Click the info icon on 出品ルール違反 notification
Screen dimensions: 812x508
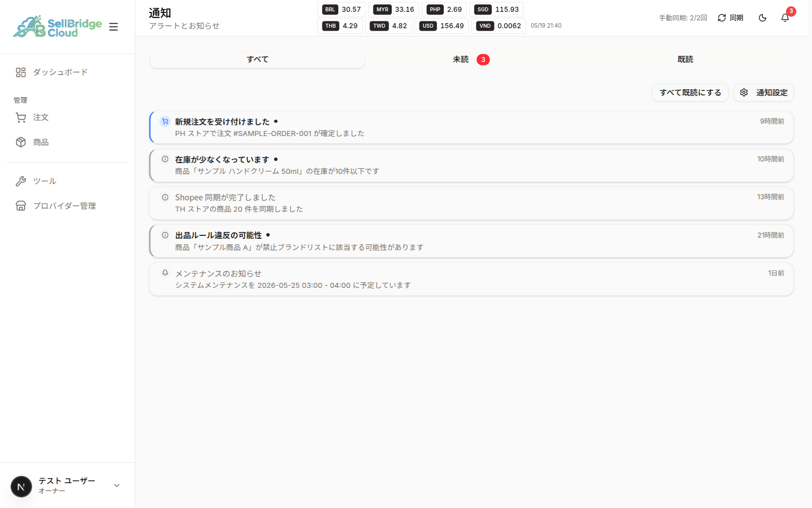pyautogui.click(x=165, y=235)
